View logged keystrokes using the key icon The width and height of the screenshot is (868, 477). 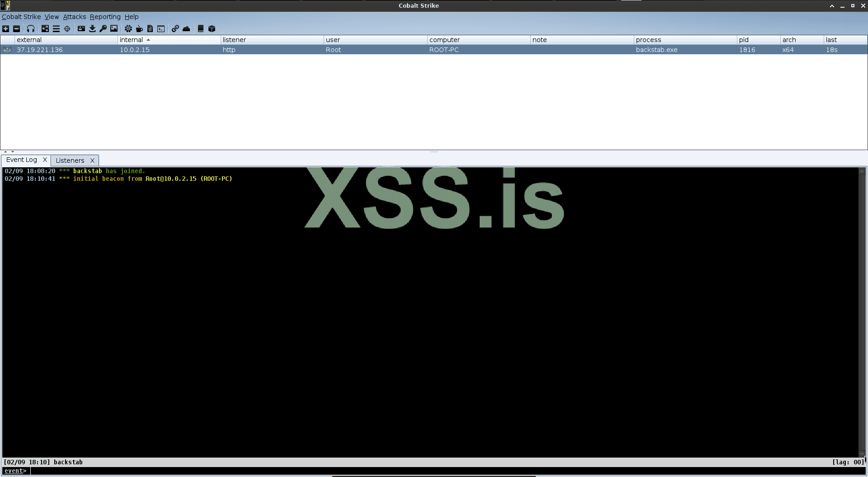point(103,28)
